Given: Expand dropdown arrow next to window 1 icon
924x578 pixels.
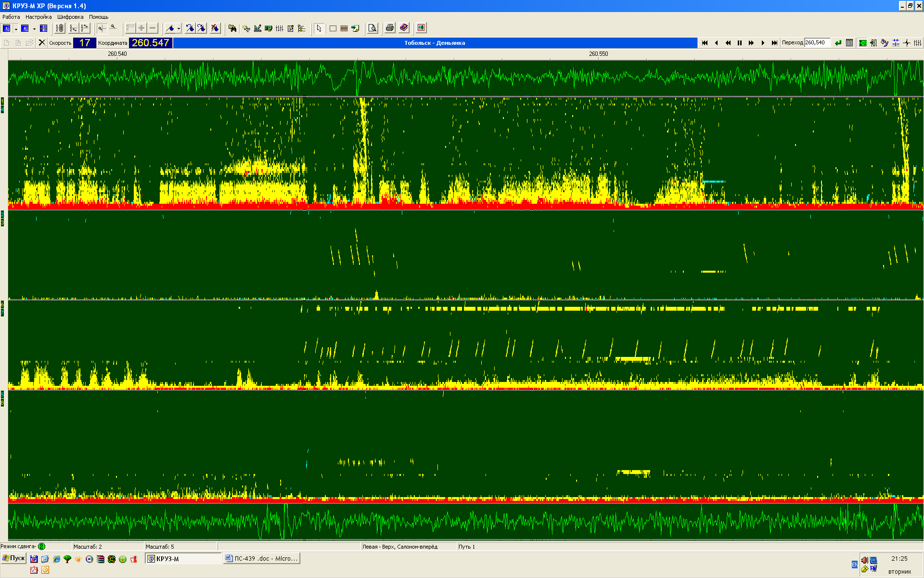Looking at the screenshot, I should (x=16, y=29).
